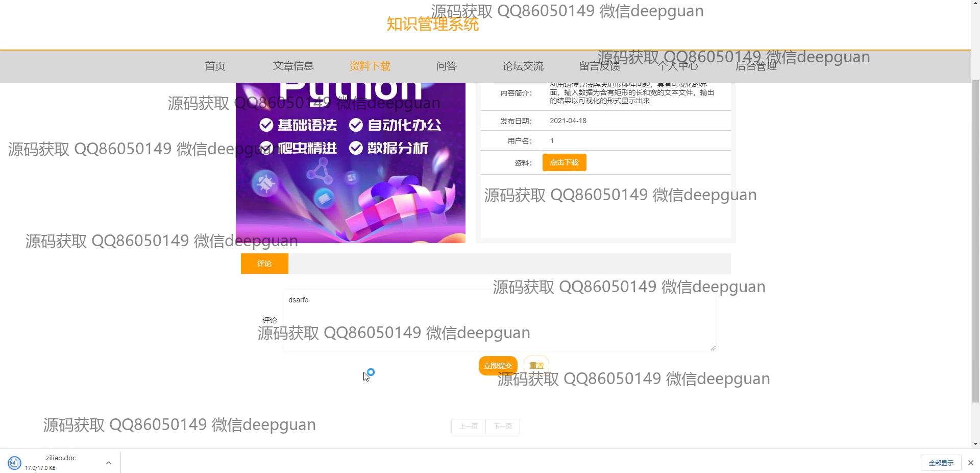Go to previous page with 上一页
The width and height of the screenshot is (980, 473).
(468, 427)
